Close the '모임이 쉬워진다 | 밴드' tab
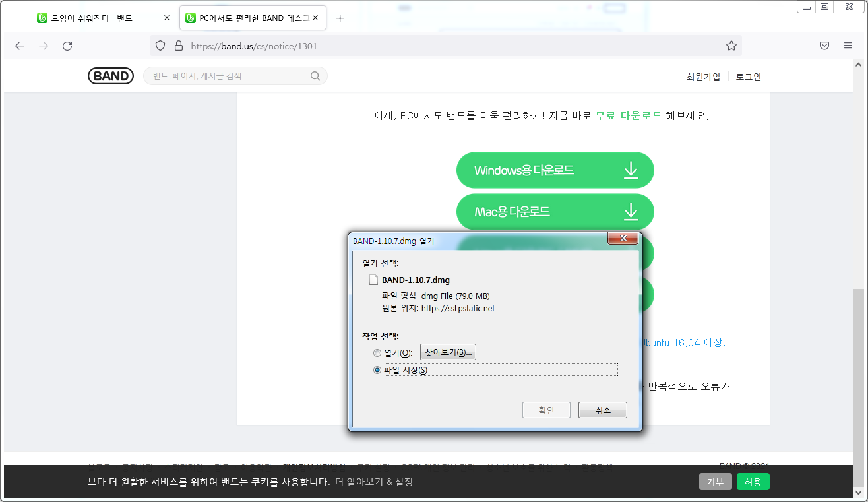Image resolution: width=868 pixels, height=502 pixels. [167, 18]
